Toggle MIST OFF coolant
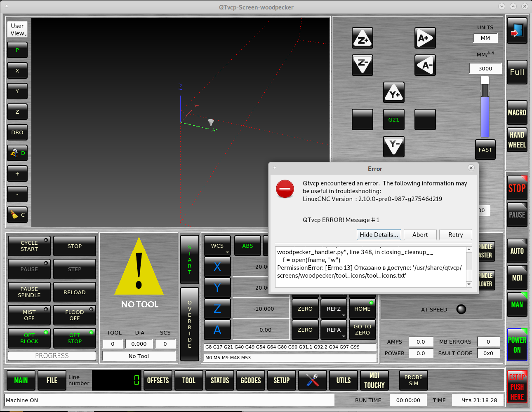532x412 pixels. click(29, 315)
